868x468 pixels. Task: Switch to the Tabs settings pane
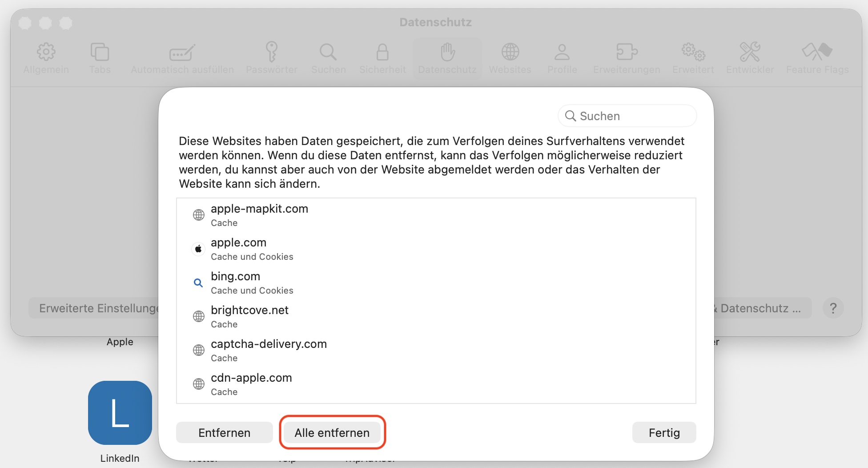(x=100, y=58)
